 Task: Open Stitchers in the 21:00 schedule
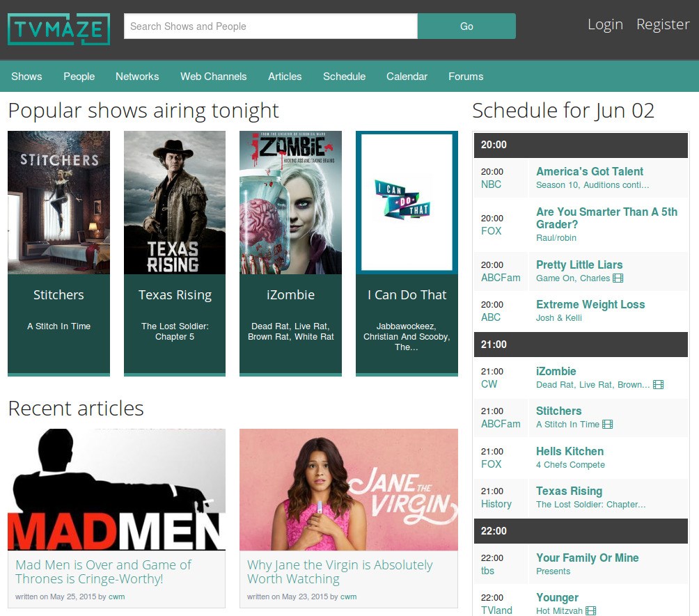(x=559, y=411)
